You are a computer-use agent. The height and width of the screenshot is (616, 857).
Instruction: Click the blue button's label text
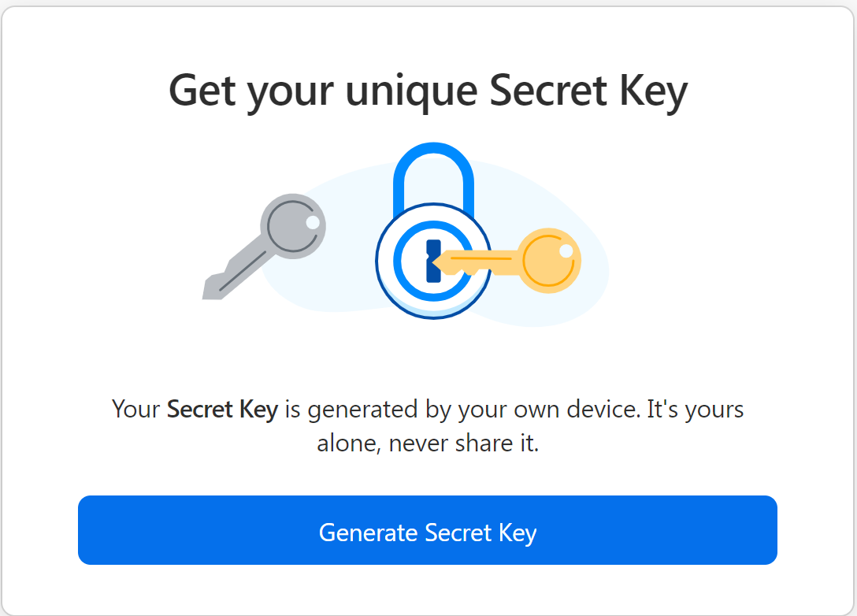[x=428, y=532]
